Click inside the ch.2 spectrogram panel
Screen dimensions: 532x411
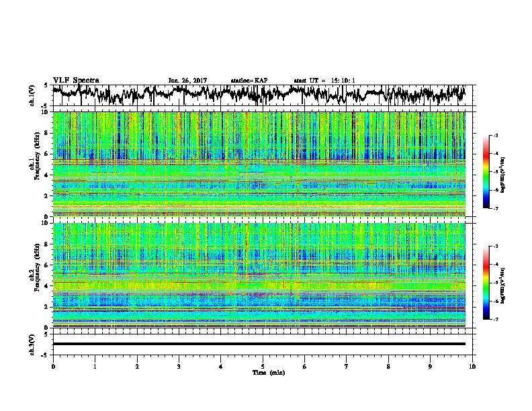[259, 275]
